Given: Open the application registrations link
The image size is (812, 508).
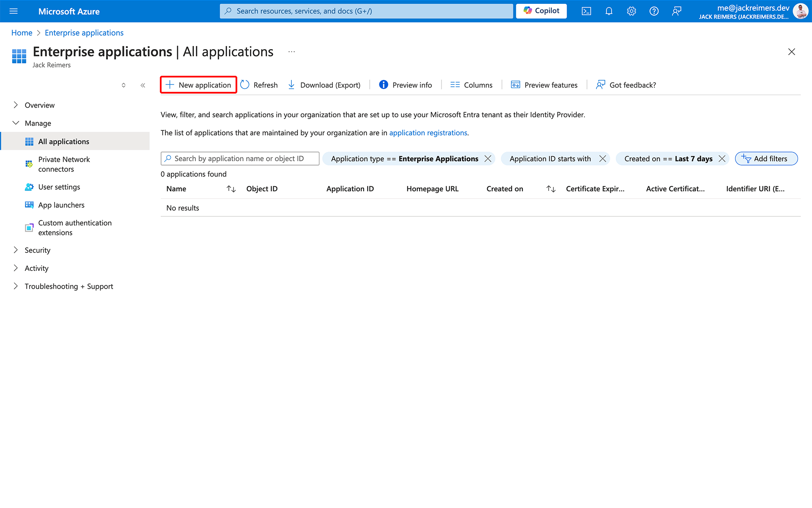Looking at the screenshot, I should click(x=428, y=133).
